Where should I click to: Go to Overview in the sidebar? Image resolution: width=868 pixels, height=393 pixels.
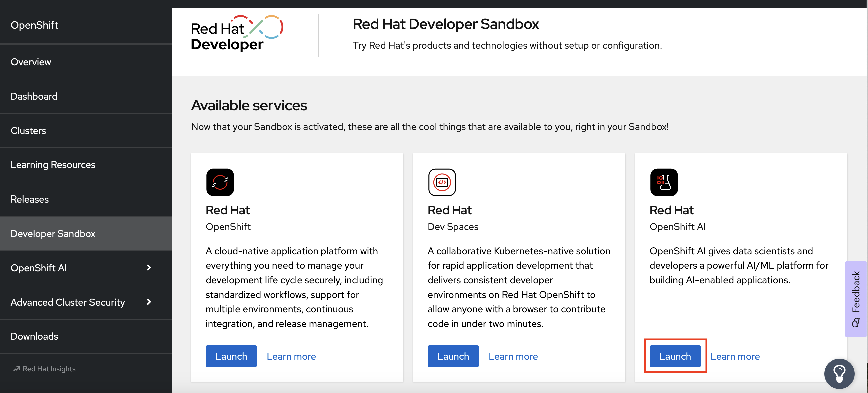(x=86, y=62)
